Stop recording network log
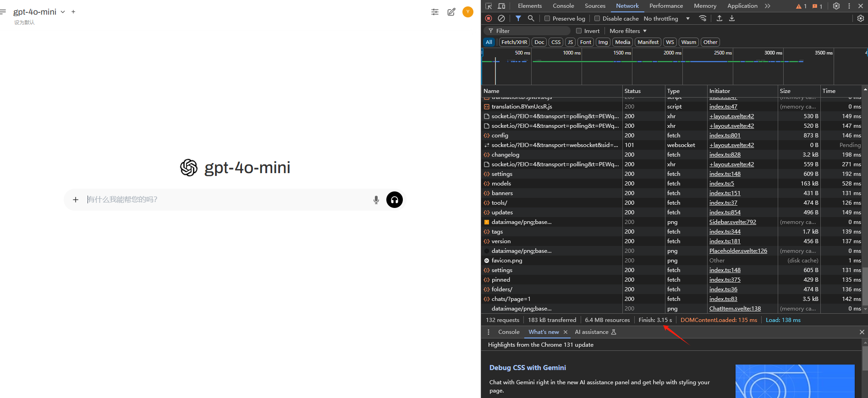This screenshot has height=398, width=868. click(489, 18)
